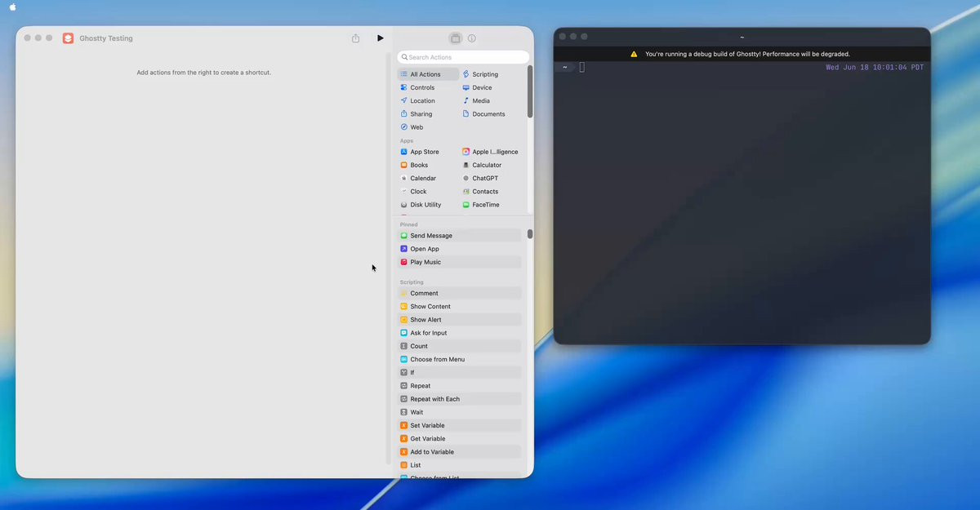Viewport: 980px width, 510px height.
Task: Click the If action icon
Action: point(403,373)
